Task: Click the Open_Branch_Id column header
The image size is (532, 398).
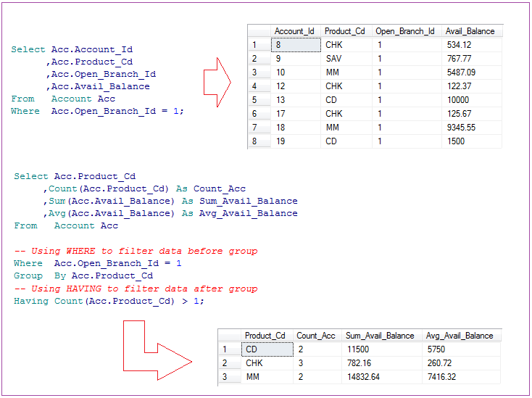Action: tap(407, 31)
